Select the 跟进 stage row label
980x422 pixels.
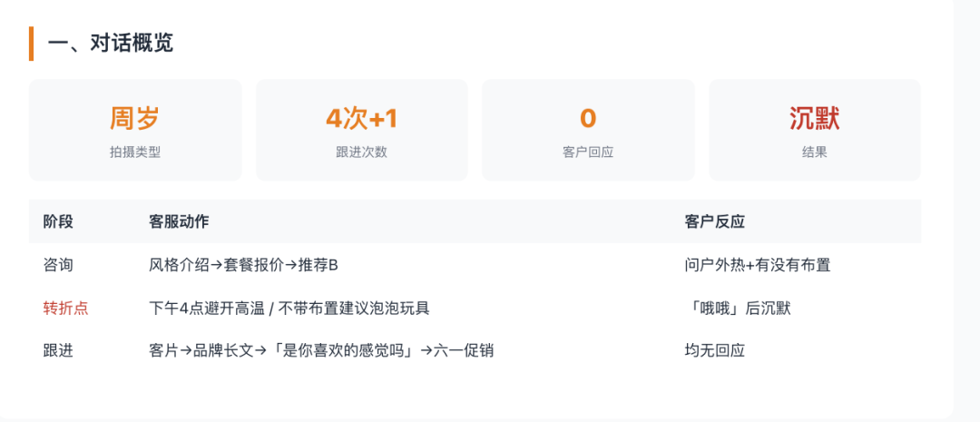(x=58, y=350)
